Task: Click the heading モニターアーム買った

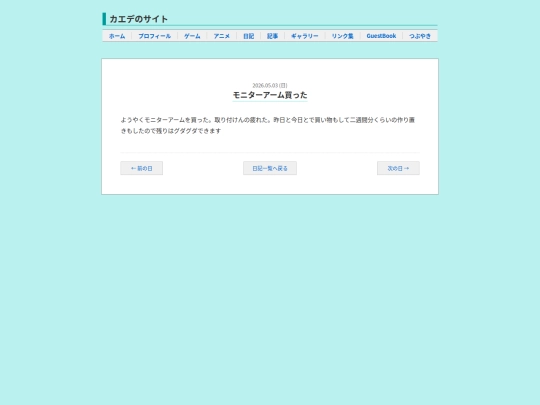Action: [x=270, y=95]
